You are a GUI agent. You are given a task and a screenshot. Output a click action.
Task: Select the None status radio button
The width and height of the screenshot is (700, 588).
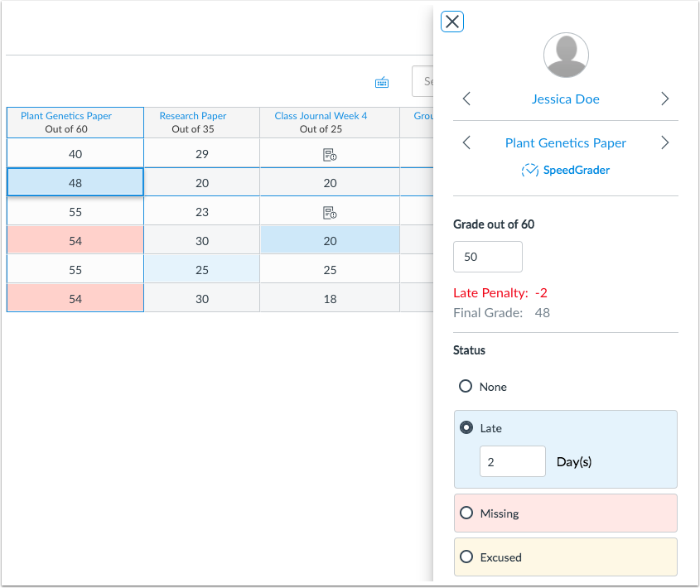coord(466,387)
